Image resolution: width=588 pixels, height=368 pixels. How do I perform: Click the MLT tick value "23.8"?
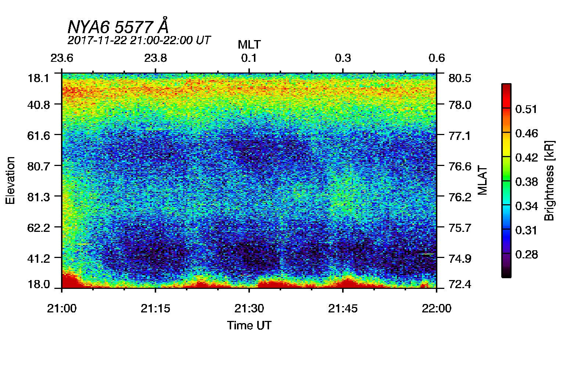(x=155, y=58)
